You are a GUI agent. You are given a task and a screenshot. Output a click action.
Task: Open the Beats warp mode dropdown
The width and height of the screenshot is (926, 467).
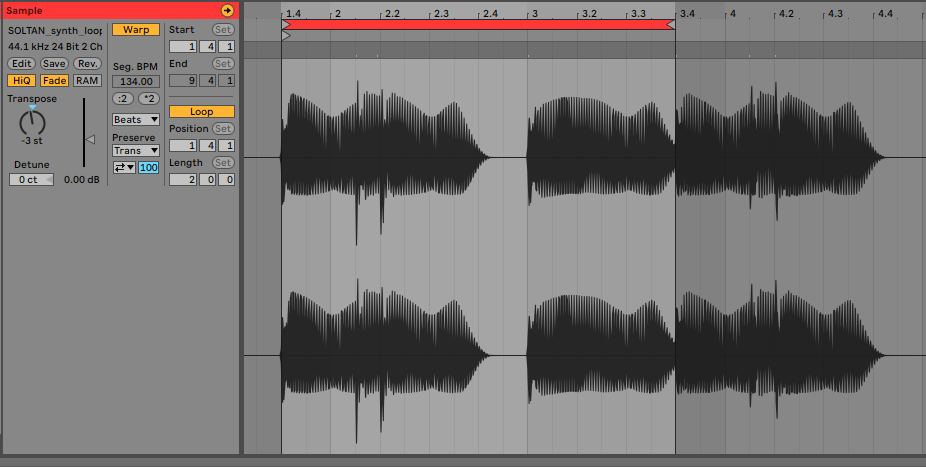point(136,119)
